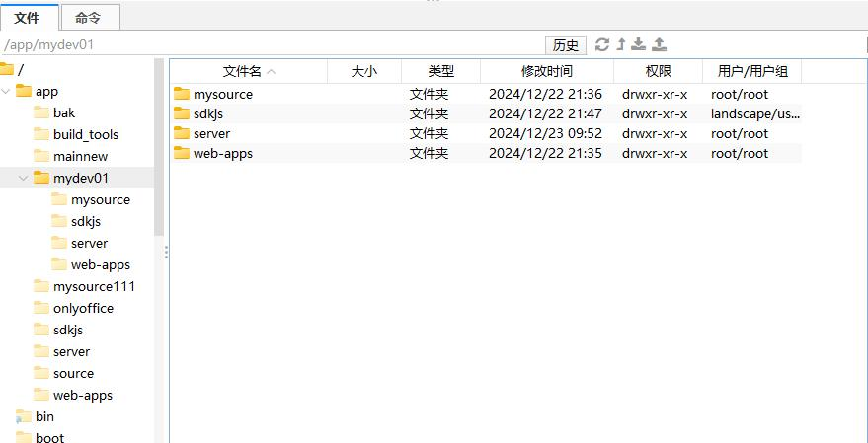Select sdkjs row in file list
Image resolution: width=868 pixels, height=443 pixels.
(x=486, y=113)
